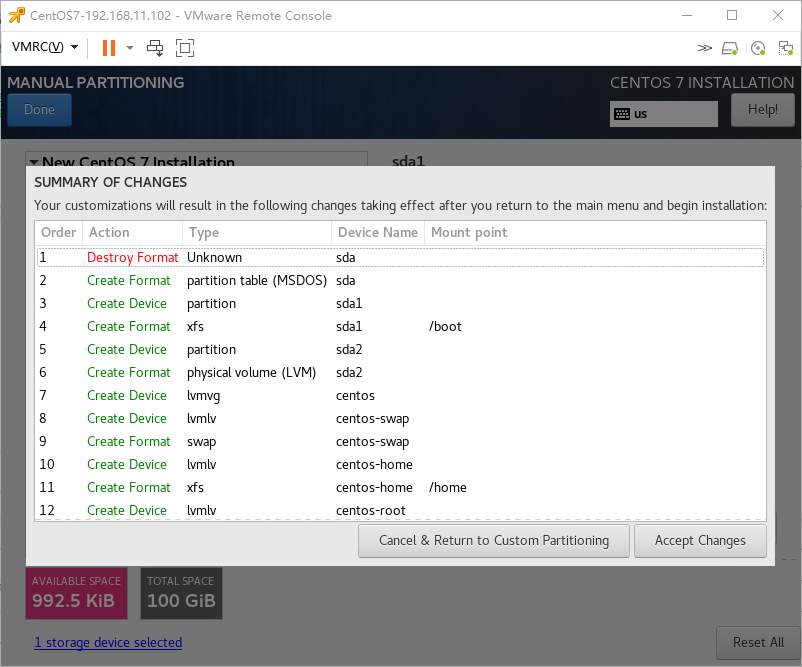Click the Summary of Changes heading
The image size is (802, 667).
click(110, 183)
